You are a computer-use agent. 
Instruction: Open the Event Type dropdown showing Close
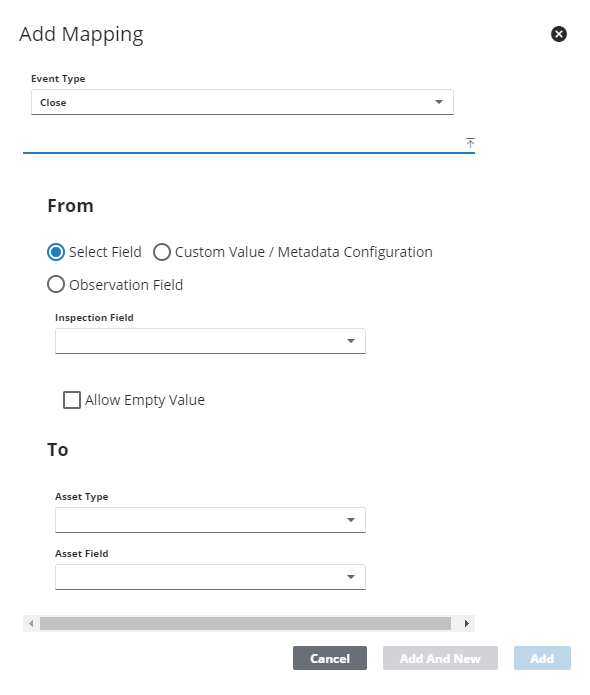point(242,102)
